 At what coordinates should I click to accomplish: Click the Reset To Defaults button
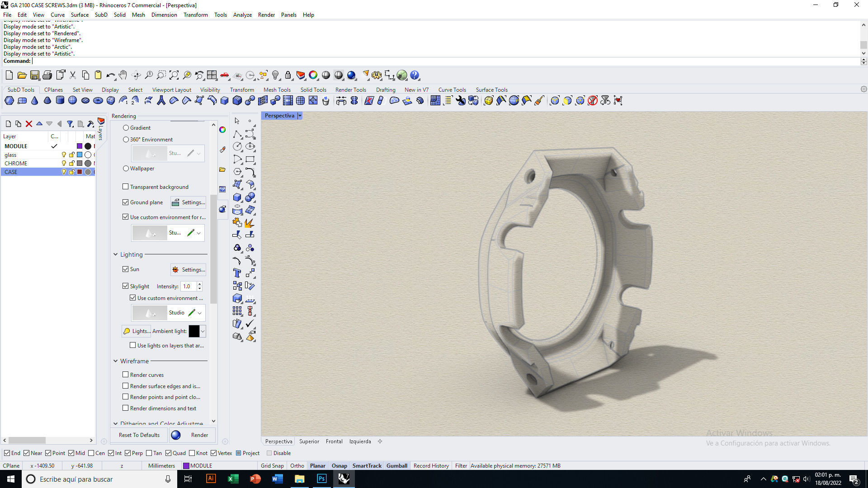(139, 435)
